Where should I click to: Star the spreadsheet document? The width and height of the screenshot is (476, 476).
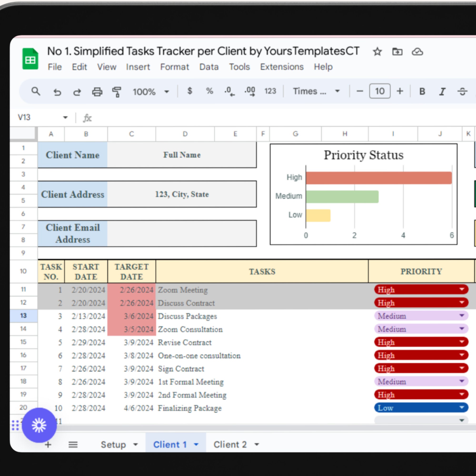pyautogui.click(x=377, y=51)
